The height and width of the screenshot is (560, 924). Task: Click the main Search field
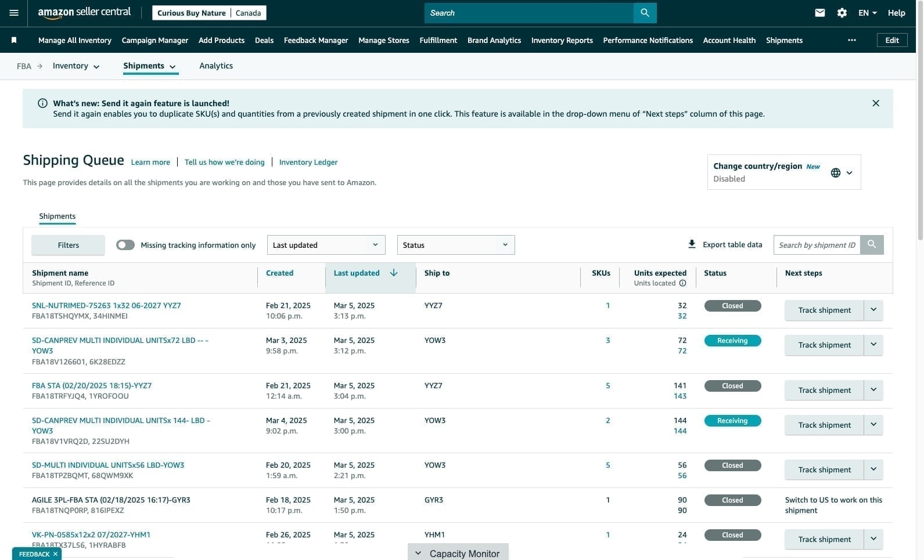(529, 13)
